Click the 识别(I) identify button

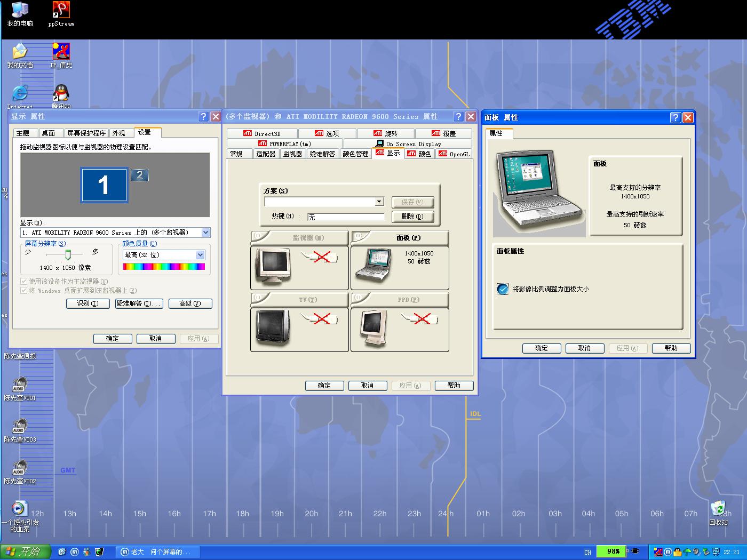tap(88, 303)
